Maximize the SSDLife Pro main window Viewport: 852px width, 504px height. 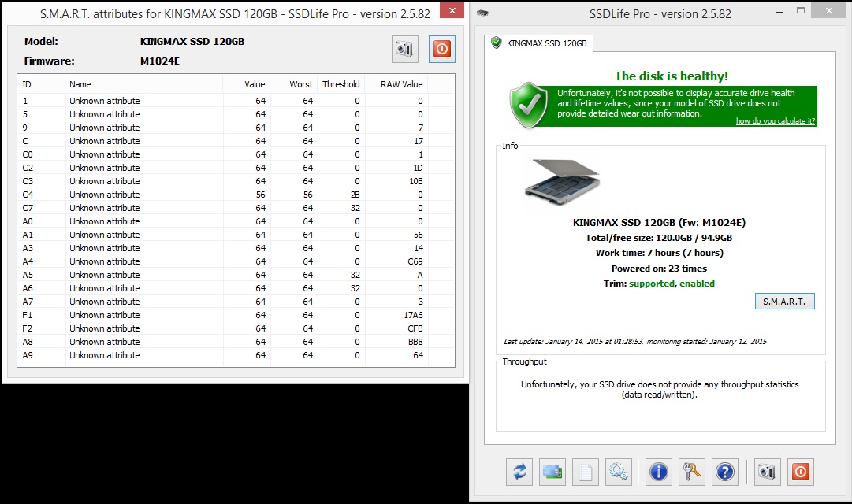[801, 10]
